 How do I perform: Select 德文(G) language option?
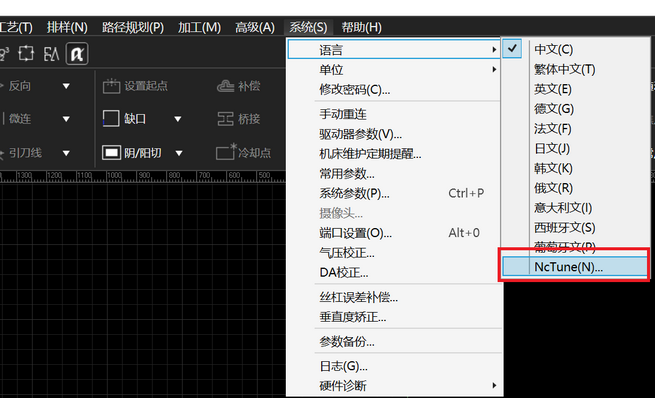point(576,109)
